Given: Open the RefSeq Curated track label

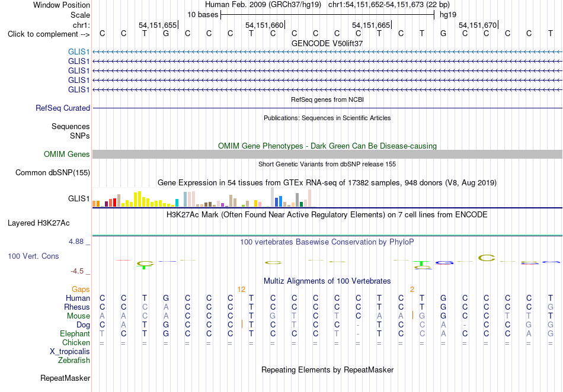Looking at the screenshot, I should coord(63,108).
